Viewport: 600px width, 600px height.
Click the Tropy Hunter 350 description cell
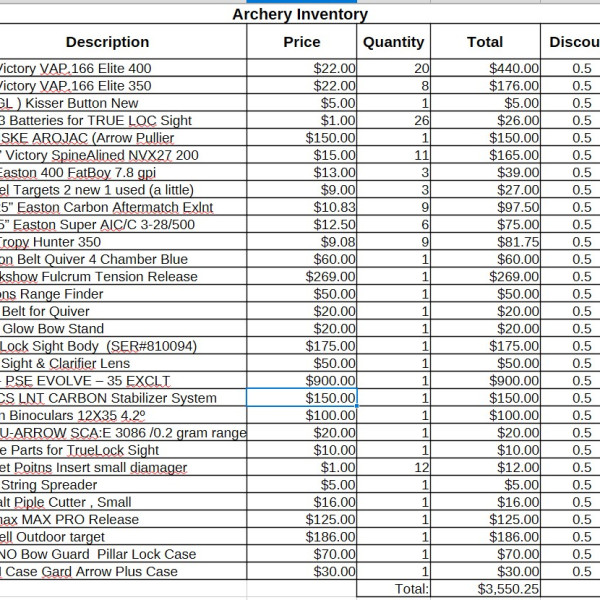coord(123,242)
